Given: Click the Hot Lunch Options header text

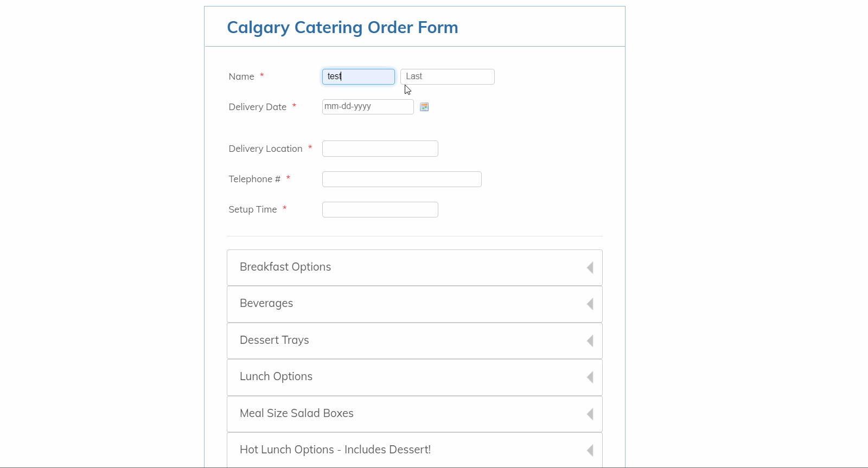Looking at the screenshot, I should (x=335, y=450).
